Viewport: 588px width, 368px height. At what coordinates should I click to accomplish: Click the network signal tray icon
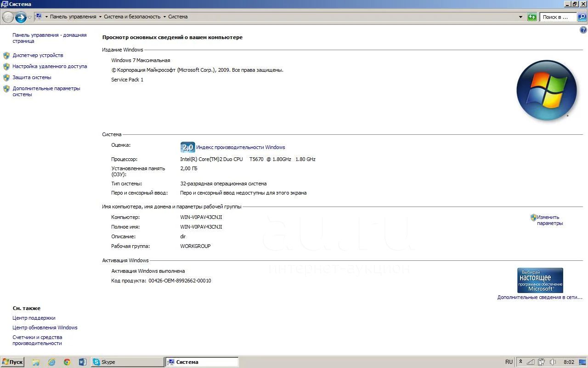[x=531, y=362]
